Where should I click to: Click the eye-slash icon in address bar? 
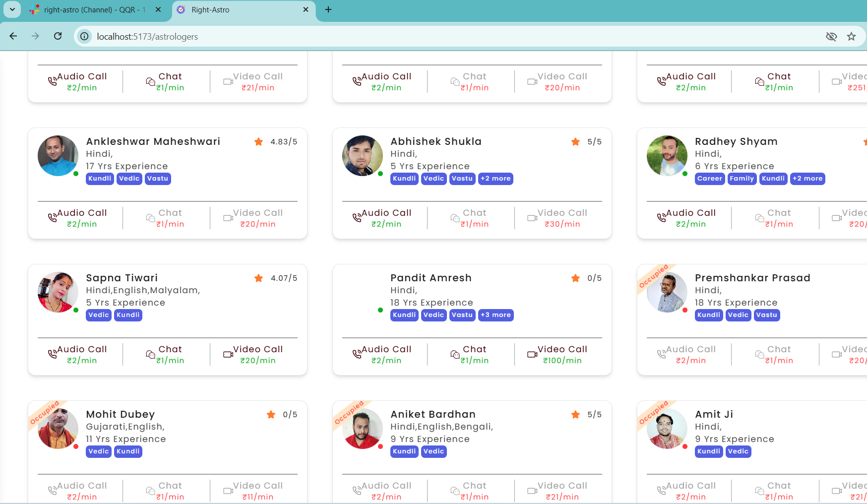tap(831, 36)
